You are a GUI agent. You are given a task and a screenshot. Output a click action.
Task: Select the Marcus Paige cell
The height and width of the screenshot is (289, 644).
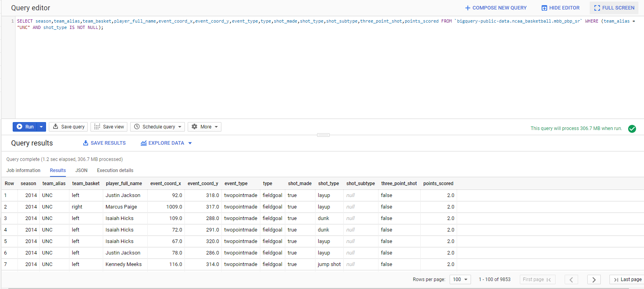(x=121, y=207)
